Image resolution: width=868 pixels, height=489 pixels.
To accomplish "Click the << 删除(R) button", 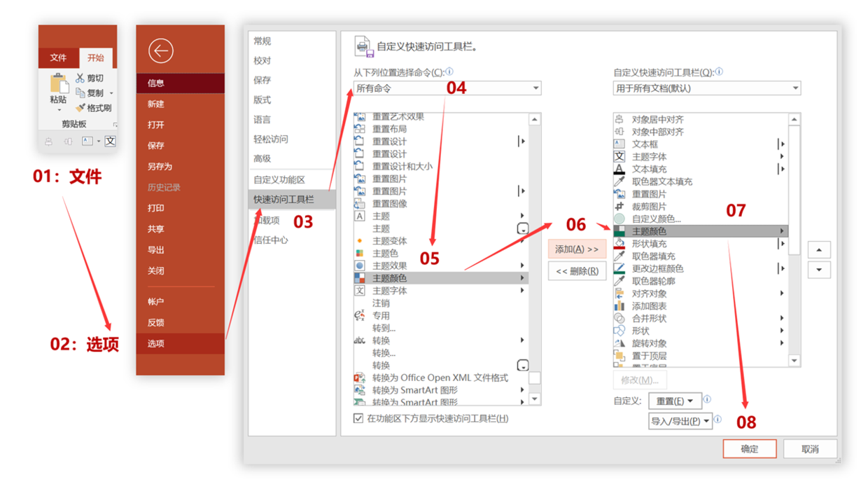I will pyautogui.click(x=577, y=271).
